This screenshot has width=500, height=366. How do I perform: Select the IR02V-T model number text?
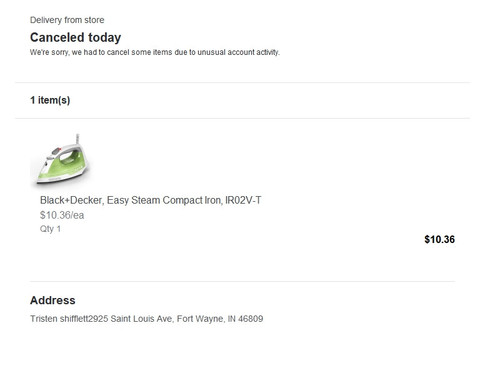(243, 200)
